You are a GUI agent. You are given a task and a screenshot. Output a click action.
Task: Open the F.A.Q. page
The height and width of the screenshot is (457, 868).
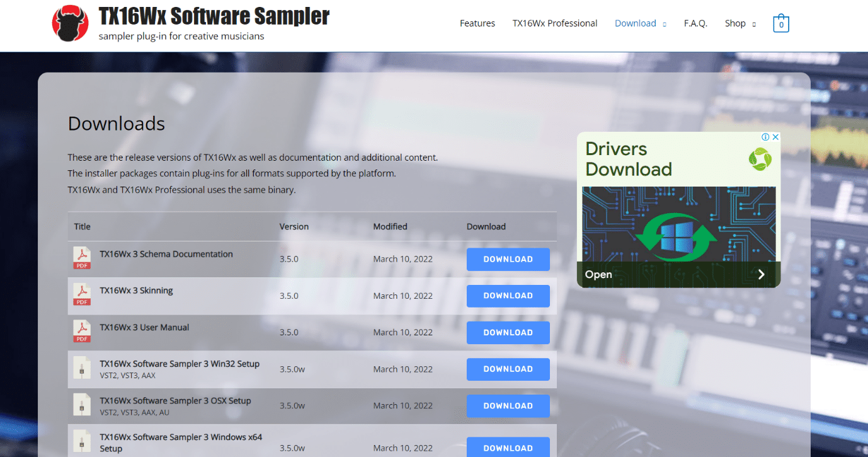[696, 23]
